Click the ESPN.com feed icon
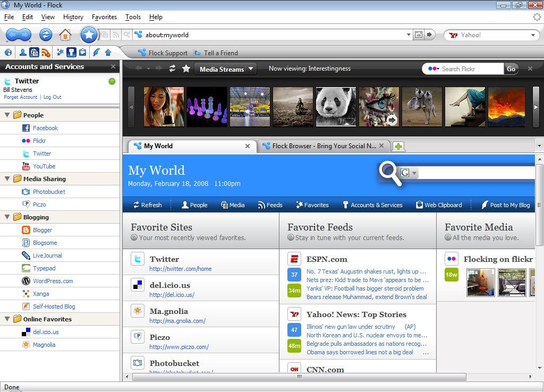Image resolution: width=544 pixels, height=392 pixels. pyautogui.click(x=294, y=259)
